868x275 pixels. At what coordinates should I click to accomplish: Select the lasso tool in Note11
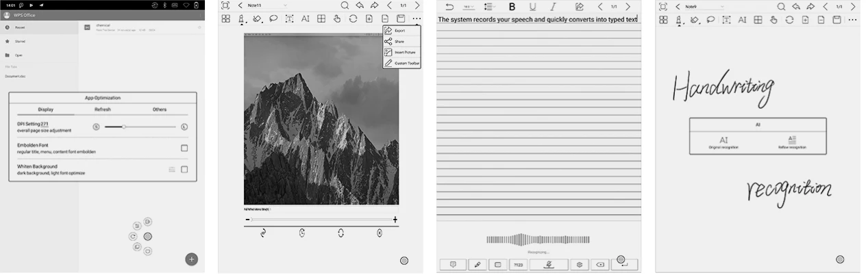tap(273, 19)
